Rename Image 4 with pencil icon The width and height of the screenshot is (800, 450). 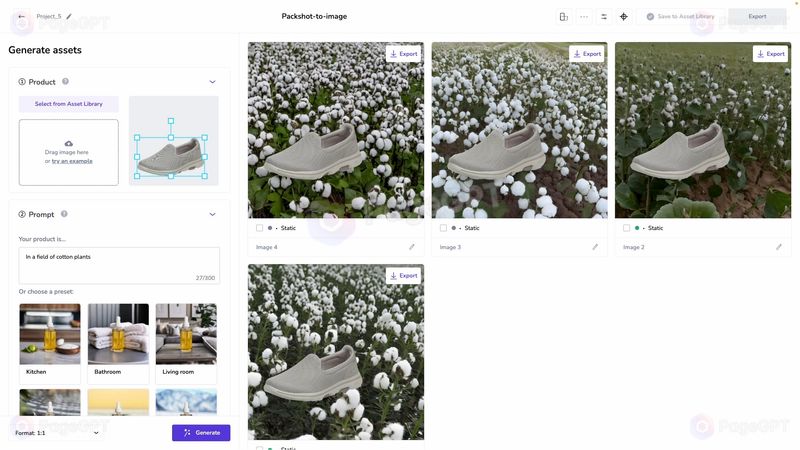point(412,247)
